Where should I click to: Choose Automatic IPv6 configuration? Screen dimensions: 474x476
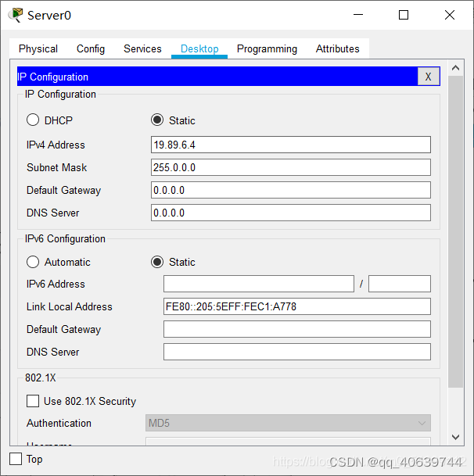pyautogui.click(x=33, y=262)
